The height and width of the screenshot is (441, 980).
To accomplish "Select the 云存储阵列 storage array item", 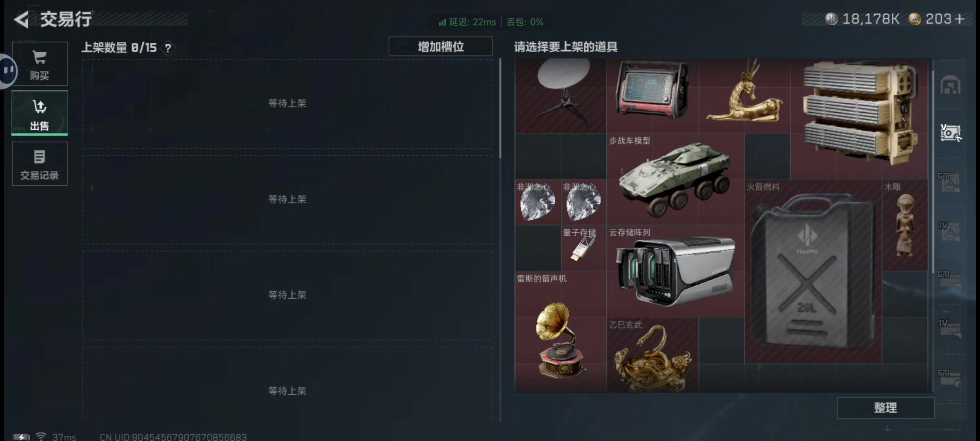I will tap(675, 271).
